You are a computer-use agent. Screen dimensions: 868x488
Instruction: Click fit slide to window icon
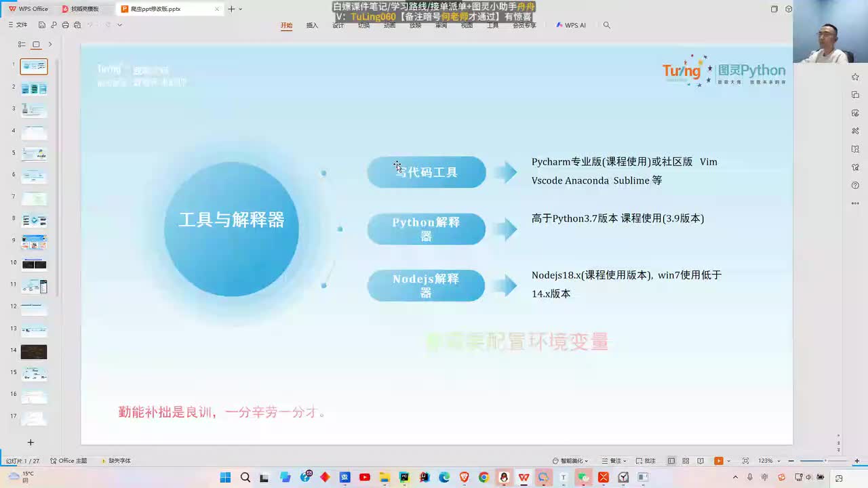745,461
